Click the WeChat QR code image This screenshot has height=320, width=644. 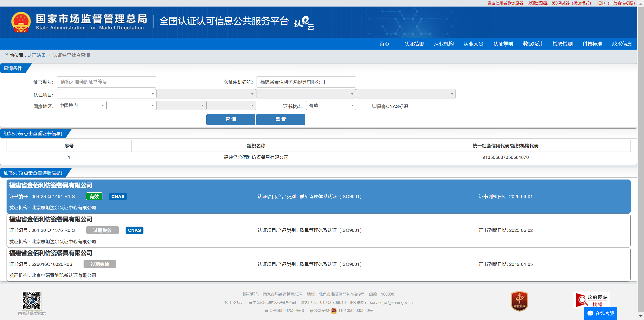coord(32,300)
